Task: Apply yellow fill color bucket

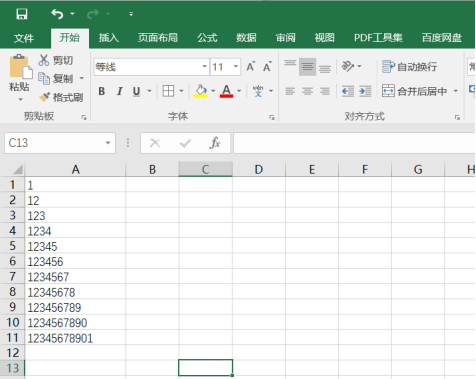Action: click(x=201, y=91)
